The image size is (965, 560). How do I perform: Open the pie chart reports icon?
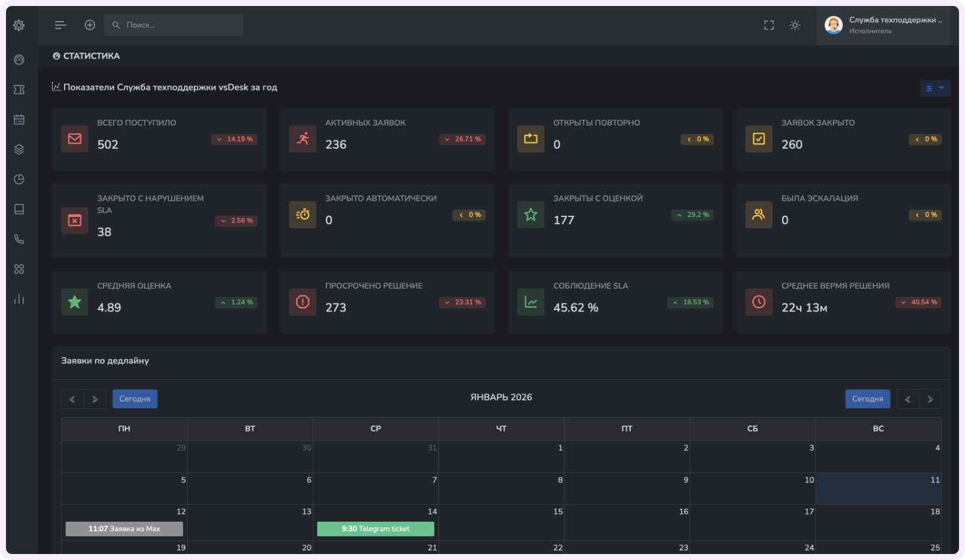tap(19, 179)
